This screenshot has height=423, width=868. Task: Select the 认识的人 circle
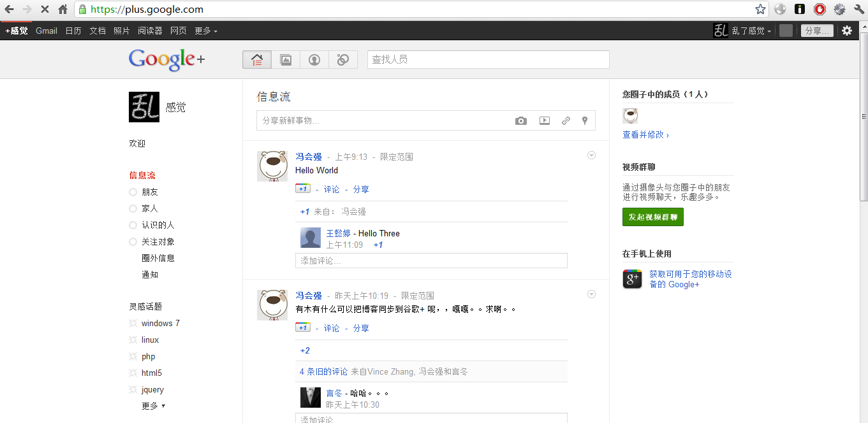[x=158, y=225]
